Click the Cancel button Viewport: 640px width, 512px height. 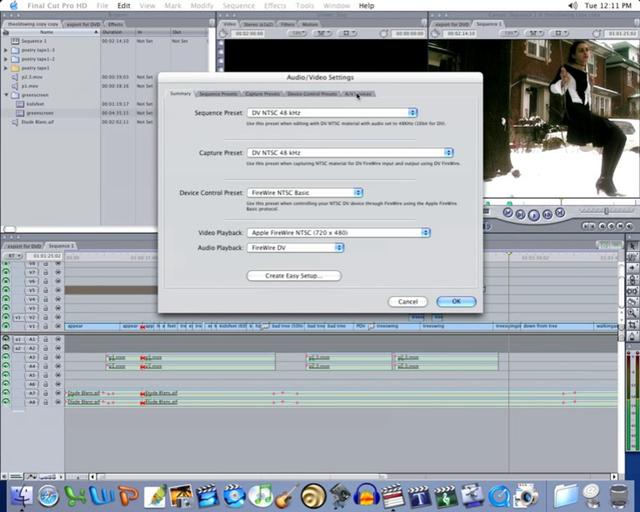tap(408, 301)
